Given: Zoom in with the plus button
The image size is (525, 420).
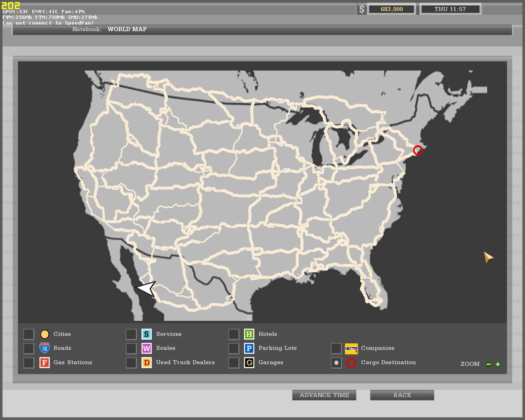Looking at the screenshot, I should pos(498,364).
